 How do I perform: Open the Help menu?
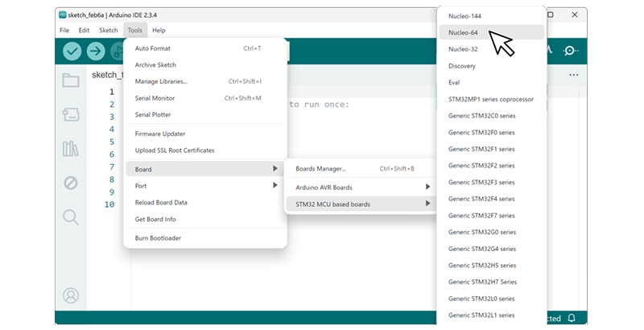[x=159, y=31]
